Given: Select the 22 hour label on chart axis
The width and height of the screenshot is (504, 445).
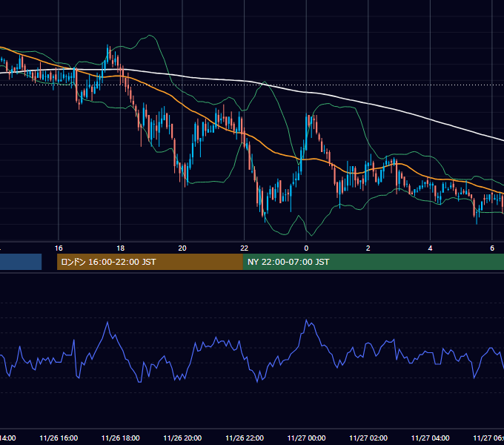Looking at the screenshot, I should (245, 248).
